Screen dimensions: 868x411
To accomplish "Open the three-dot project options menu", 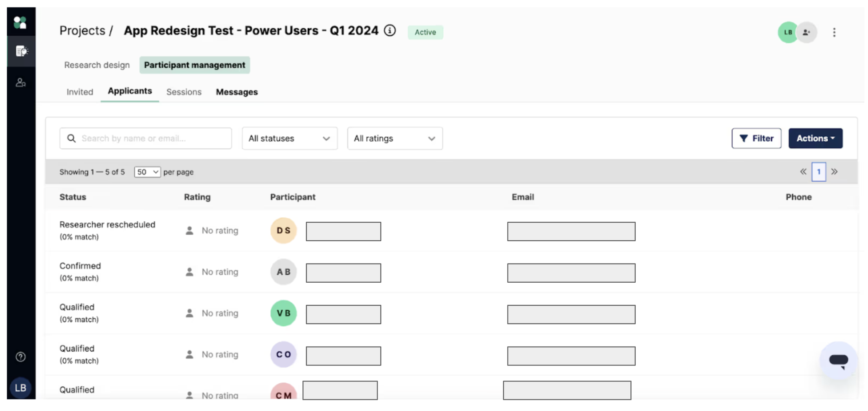I will (834, 32).
